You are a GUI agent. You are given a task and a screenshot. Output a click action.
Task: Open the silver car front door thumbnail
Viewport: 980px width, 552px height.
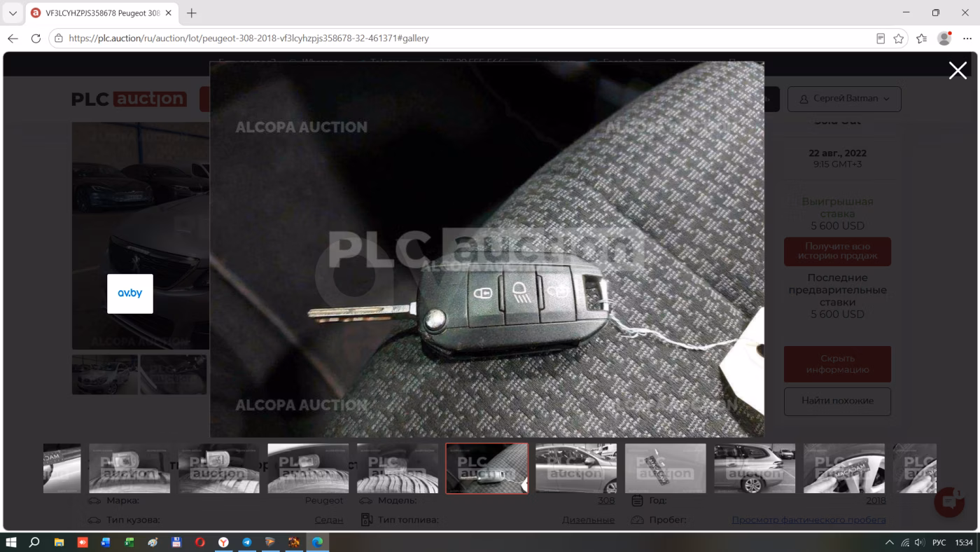576,468
